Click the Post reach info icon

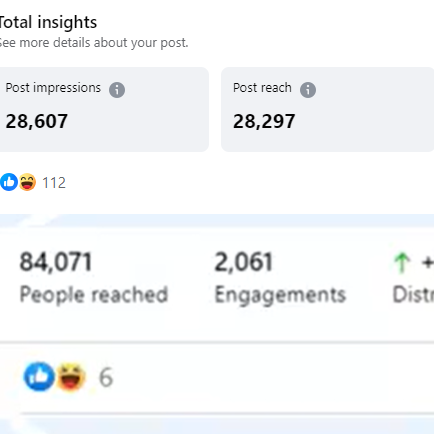(308, 90)
